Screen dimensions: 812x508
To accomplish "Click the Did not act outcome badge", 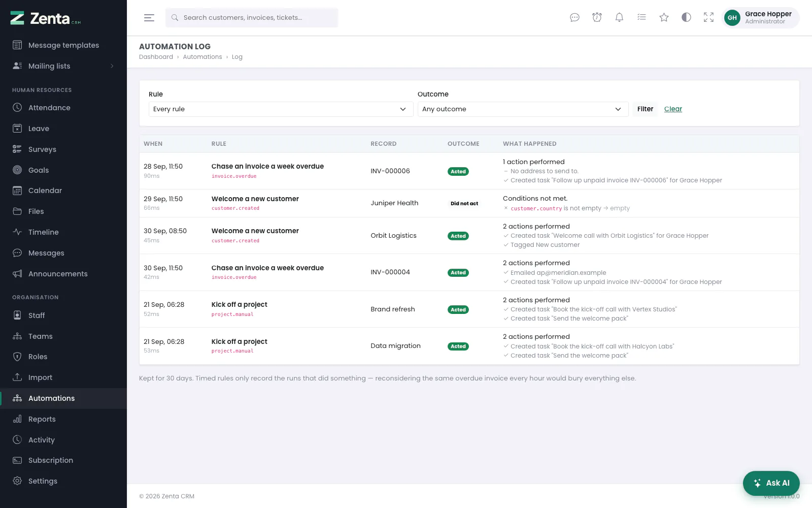I will coord(464,204).
